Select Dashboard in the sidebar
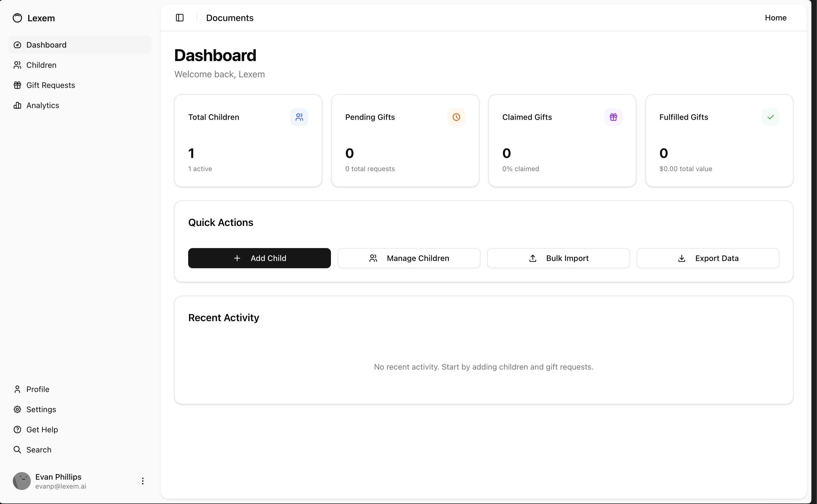 click(x=46, y=45)
